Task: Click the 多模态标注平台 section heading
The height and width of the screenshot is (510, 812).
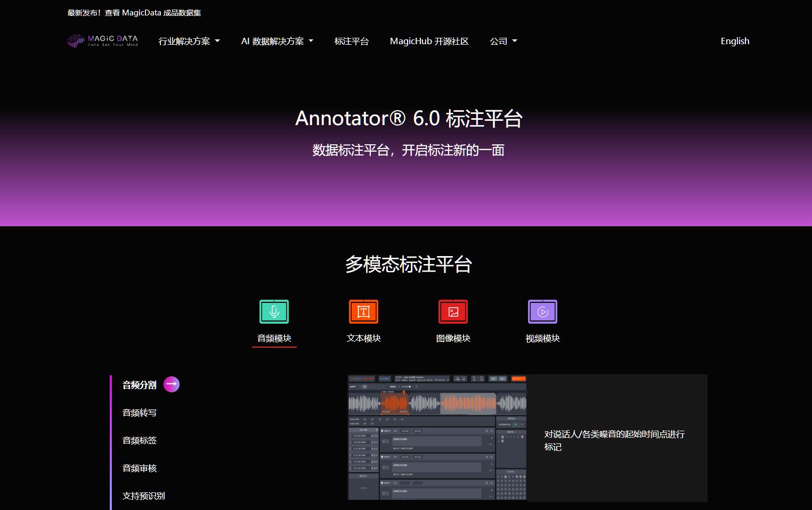Action: 409,264
